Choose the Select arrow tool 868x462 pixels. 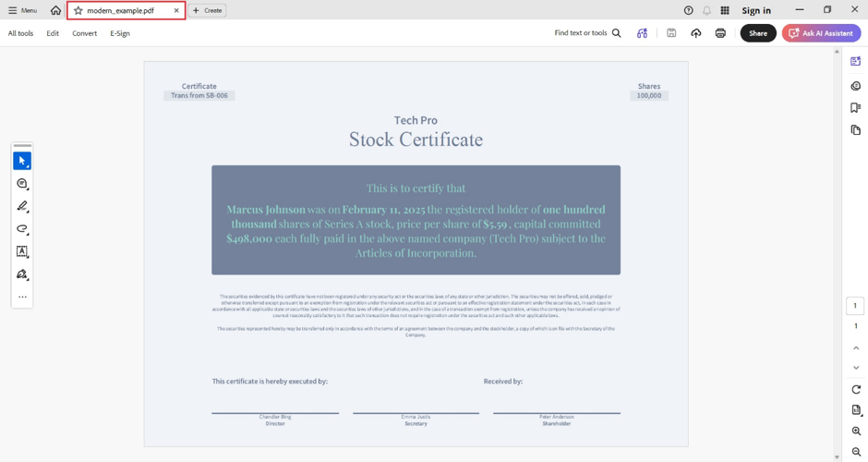[22, 161]
